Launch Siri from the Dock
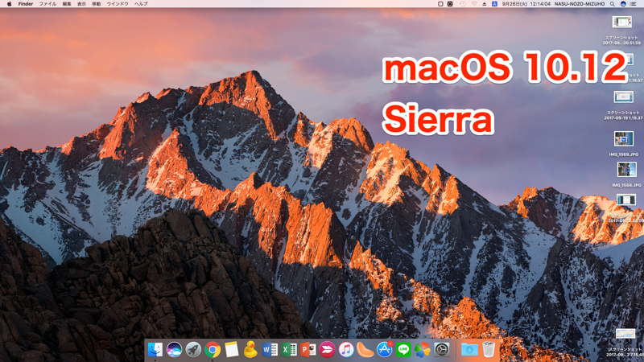 (174, 350)
